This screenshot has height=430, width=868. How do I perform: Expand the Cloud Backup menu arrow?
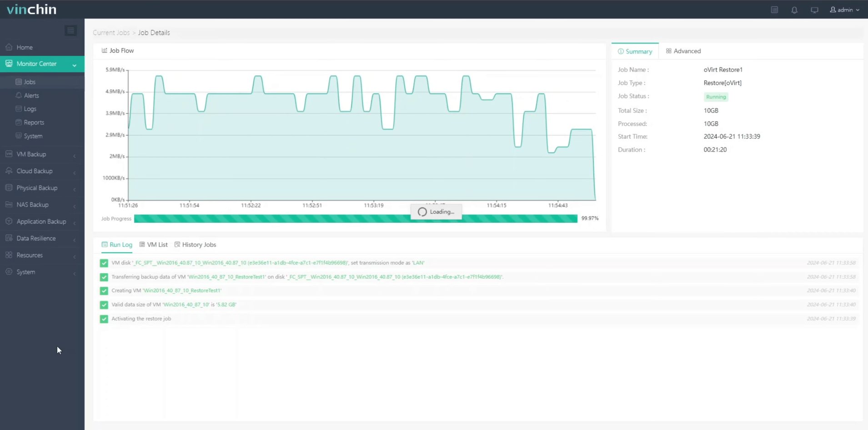point(75,172)
